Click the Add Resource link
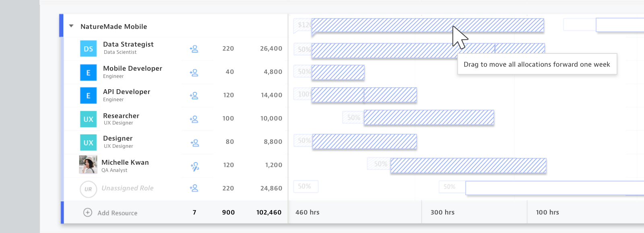The image size is (644, 233). 117,213
